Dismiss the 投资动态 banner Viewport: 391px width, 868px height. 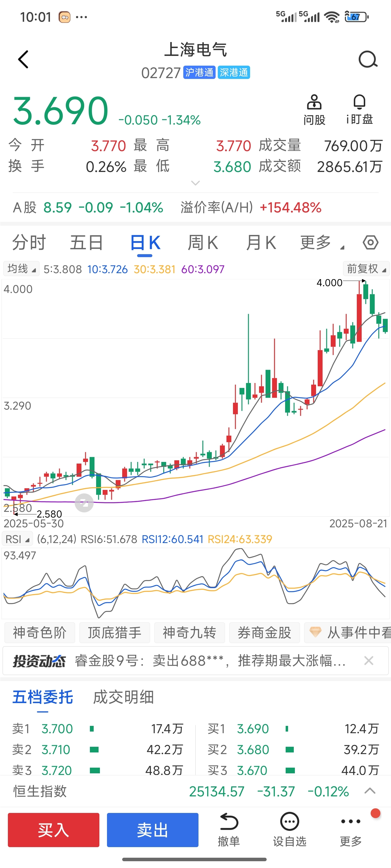pyautogui.click(x=369, y=661)
